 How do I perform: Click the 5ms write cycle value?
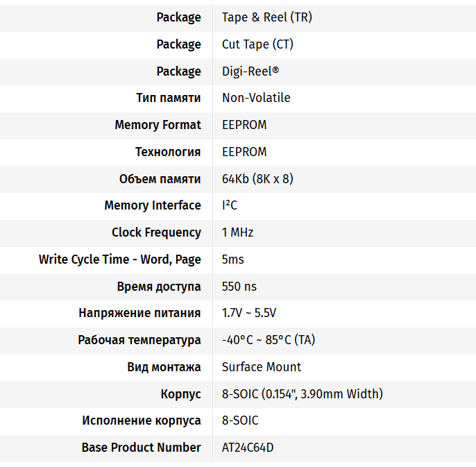click(233, 260)
